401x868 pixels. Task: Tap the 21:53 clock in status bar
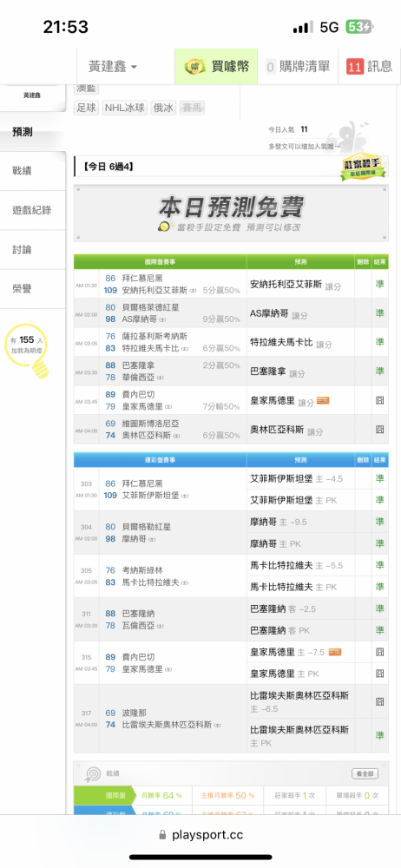(x=66, y=27)
